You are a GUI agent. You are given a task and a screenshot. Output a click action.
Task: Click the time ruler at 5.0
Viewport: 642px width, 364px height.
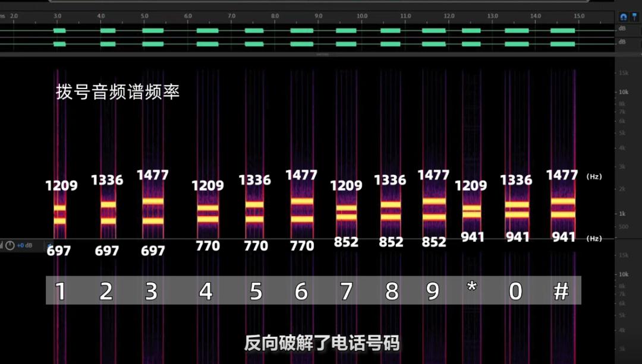pos(144,16)
